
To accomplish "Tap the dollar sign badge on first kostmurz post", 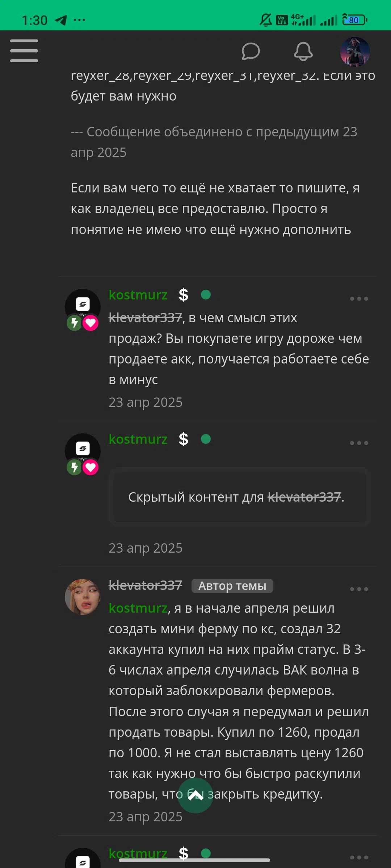I will pos(184,295).
